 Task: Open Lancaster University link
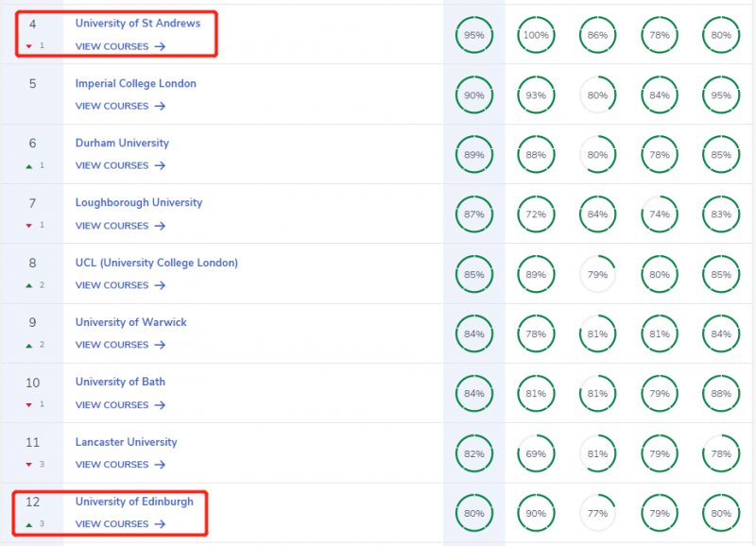click(x=126, y=442)
